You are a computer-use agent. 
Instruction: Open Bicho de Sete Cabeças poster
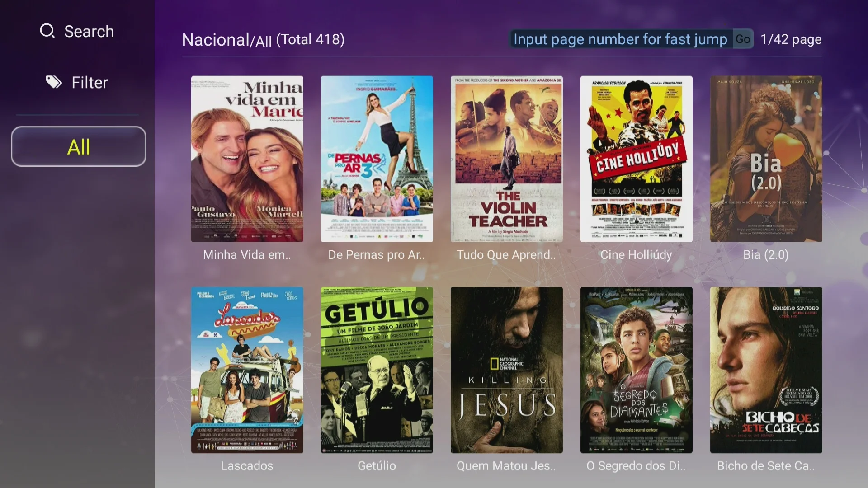click(x=766, y=370)
